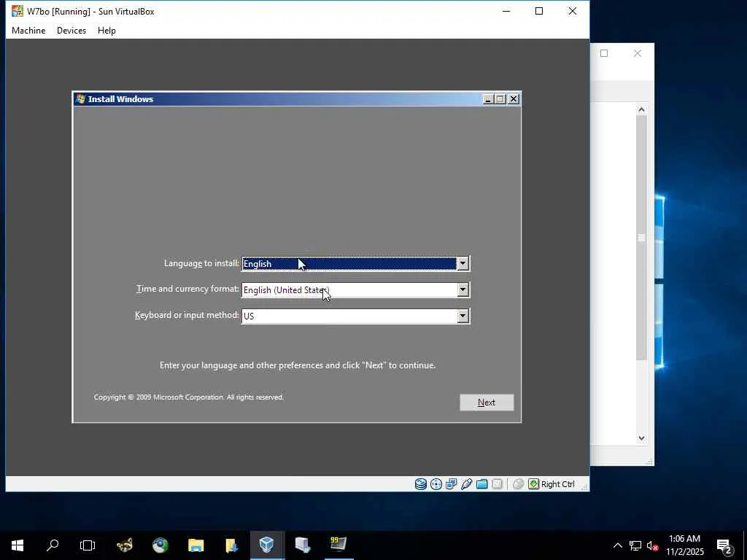Click the network adapters status icon
The image size is (747, 560).
click(451, 484)
